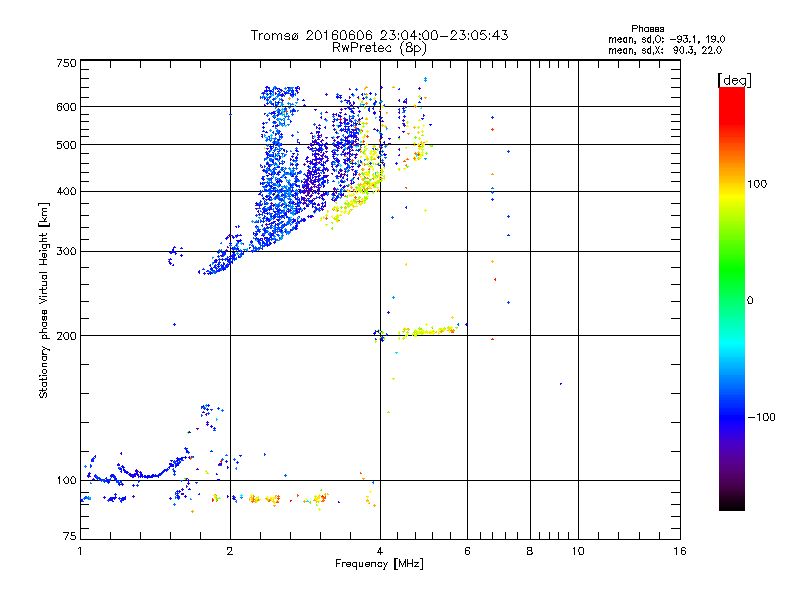Click the 'mean, sd,O: -93.1, 19.0' line
This screenshot has width=800, height=600.
pos(666,39)
